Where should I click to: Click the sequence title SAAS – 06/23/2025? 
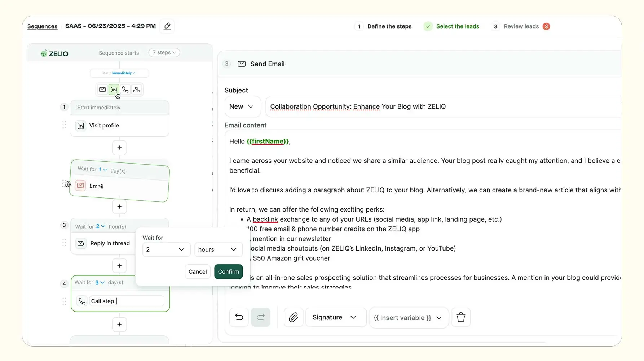[110, 26]
